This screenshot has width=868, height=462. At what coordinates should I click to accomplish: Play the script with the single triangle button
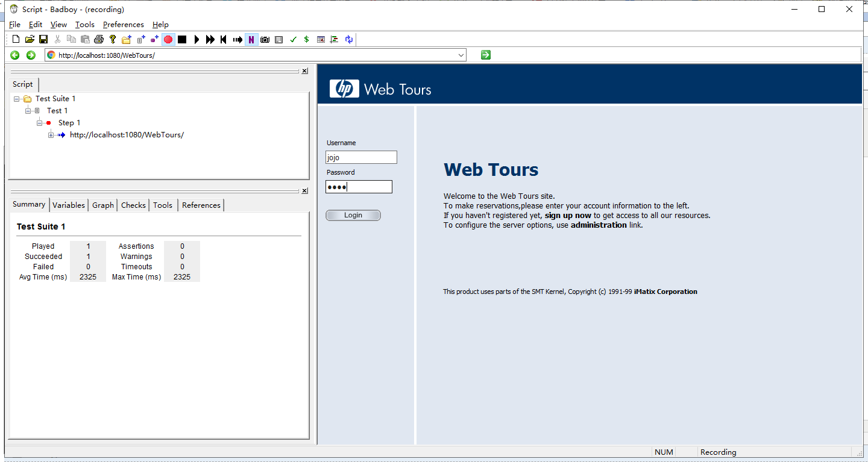coord(197,40)
